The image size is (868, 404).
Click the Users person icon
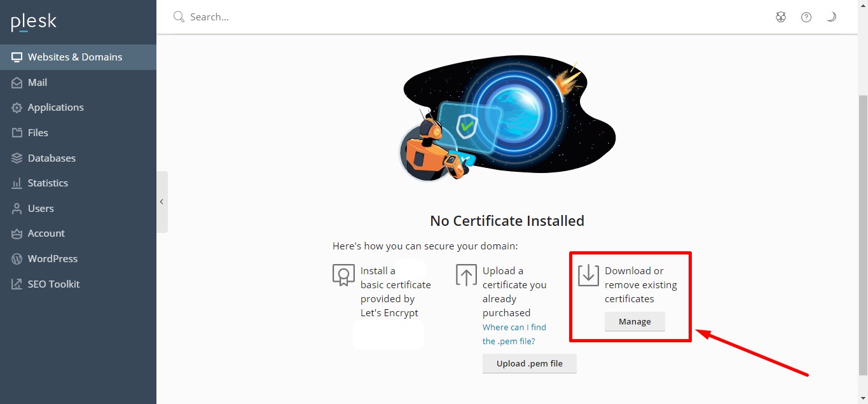click(x=17, y=209)
